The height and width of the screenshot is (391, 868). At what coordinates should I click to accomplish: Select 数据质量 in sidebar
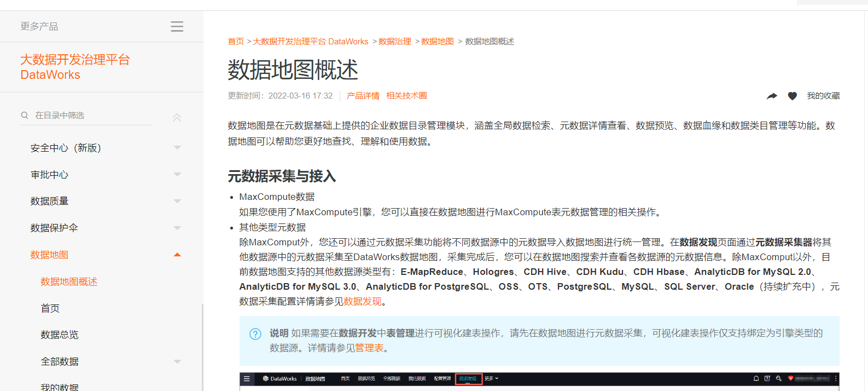(x=49, y=201)
